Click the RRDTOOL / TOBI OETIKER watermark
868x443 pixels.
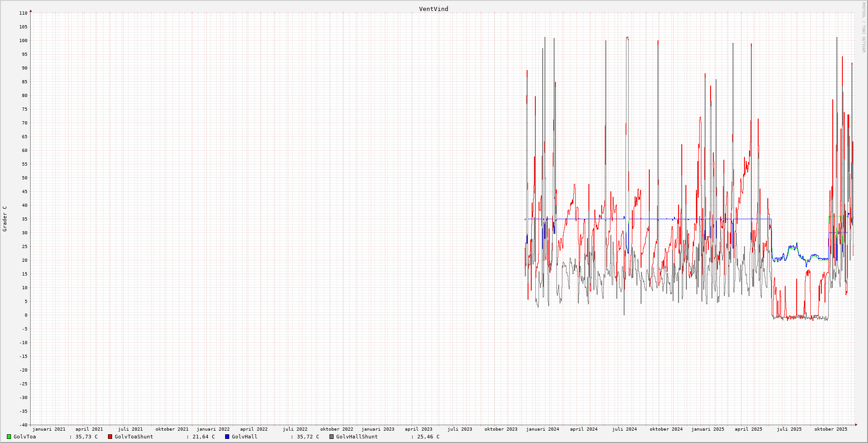[x=863, y=27]
